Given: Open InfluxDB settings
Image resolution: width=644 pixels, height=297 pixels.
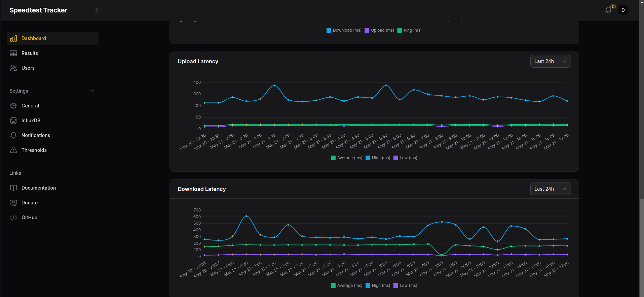Looking at the screenshot, I should tap(52, 121).
